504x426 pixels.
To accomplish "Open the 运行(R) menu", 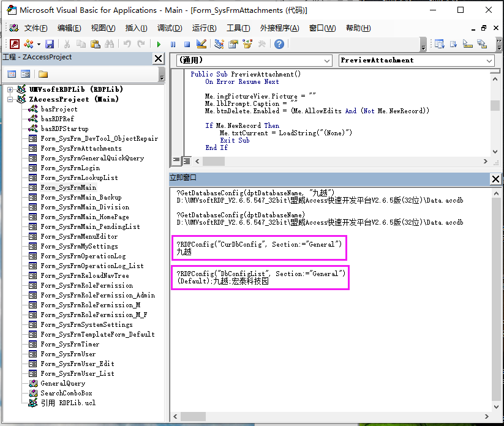I will pos(204,28).
